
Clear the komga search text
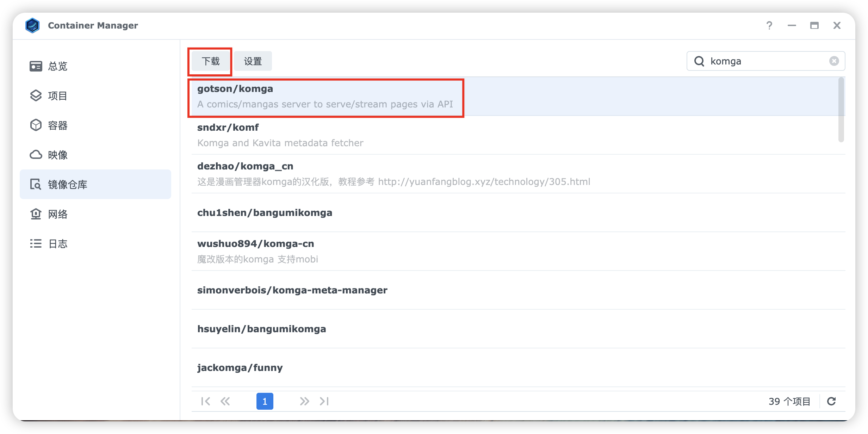pos(834,61)
